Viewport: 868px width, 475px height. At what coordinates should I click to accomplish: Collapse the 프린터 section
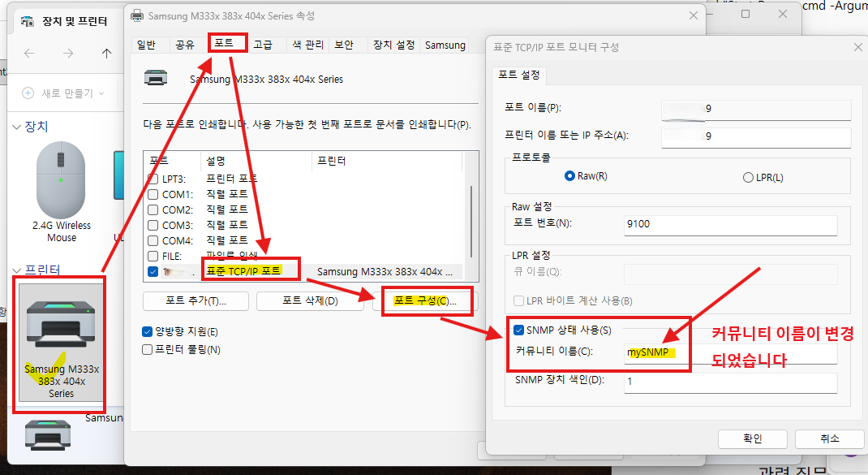pos(16,270)
